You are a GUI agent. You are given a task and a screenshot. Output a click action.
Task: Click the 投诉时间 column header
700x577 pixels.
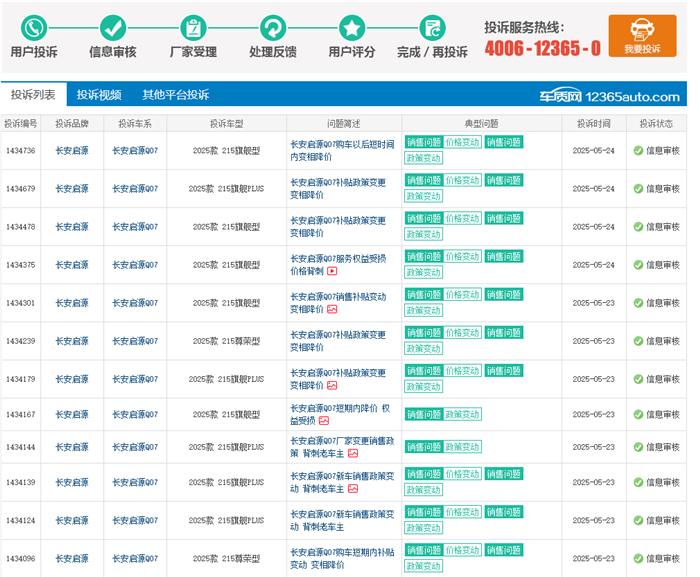[593, 124]
